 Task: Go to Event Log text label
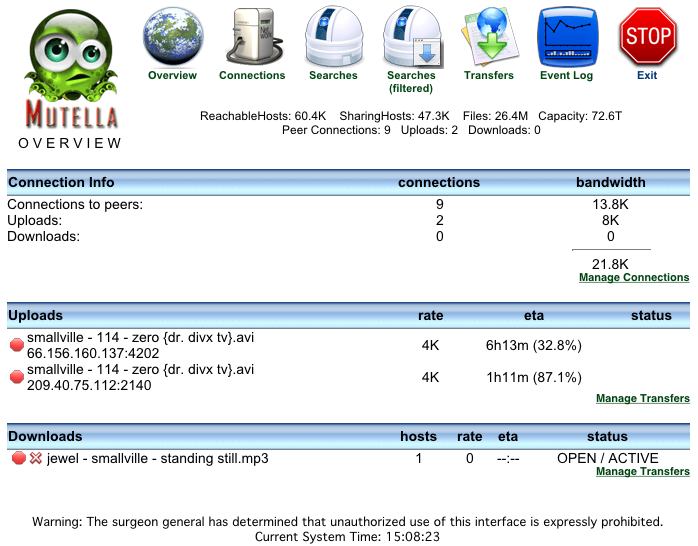567,75
